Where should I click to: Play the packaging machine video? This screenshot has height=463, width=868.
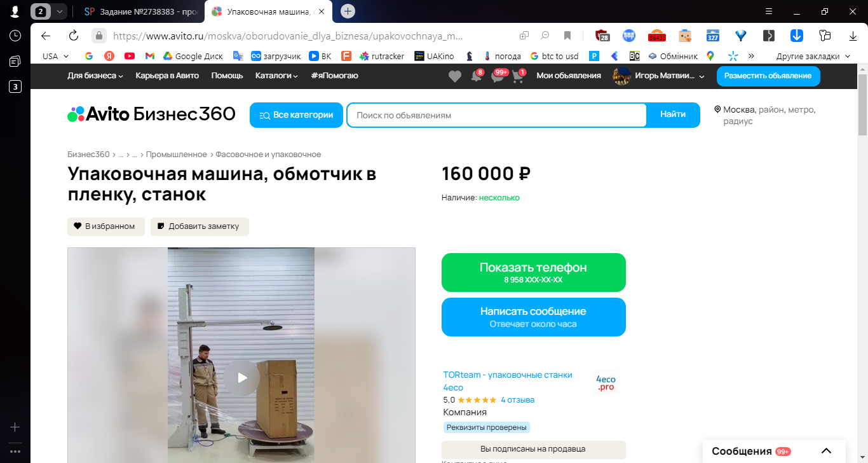[241, 378]
